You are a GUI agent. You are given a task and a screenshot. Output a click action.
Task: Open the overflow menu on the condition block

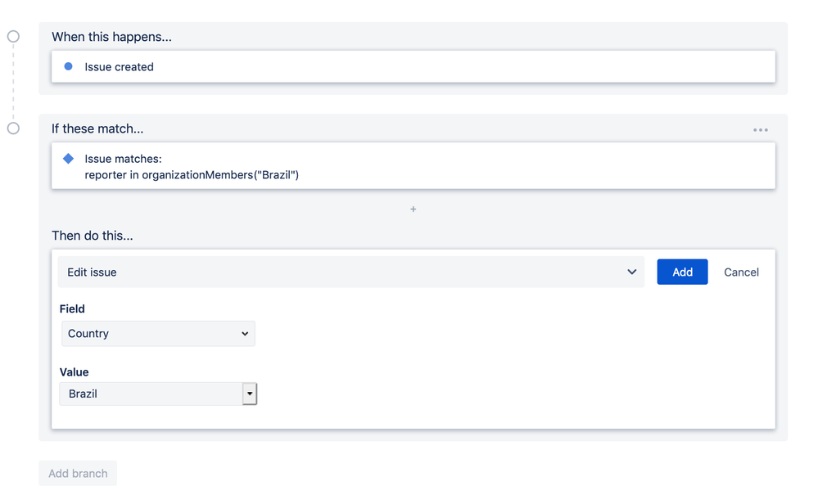[x=760, y=128]
